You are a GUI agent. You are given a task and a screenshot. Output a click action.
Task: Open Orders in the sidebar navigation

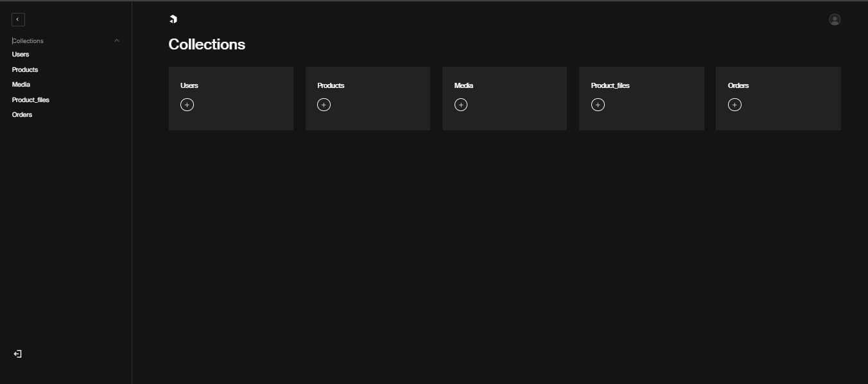pos(22,115)
